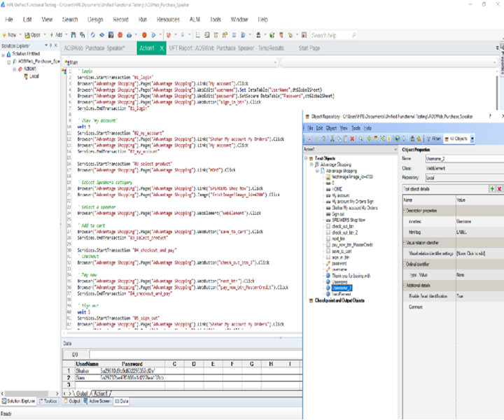Collapse the Solution Untitled node
Viewport: 504px width, 420px height.
(3, 55)
